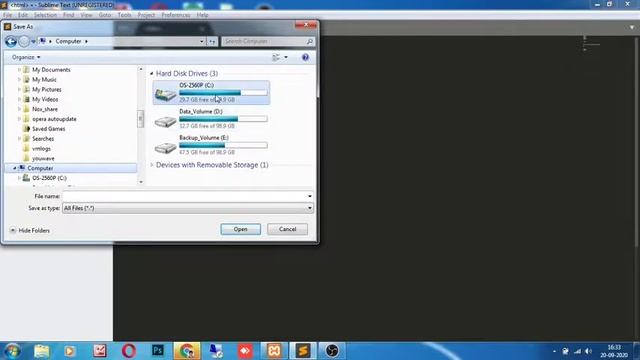Click the Sublime Text taskbar icon
This screenshot has width=640, height=360.
(303, 351)
